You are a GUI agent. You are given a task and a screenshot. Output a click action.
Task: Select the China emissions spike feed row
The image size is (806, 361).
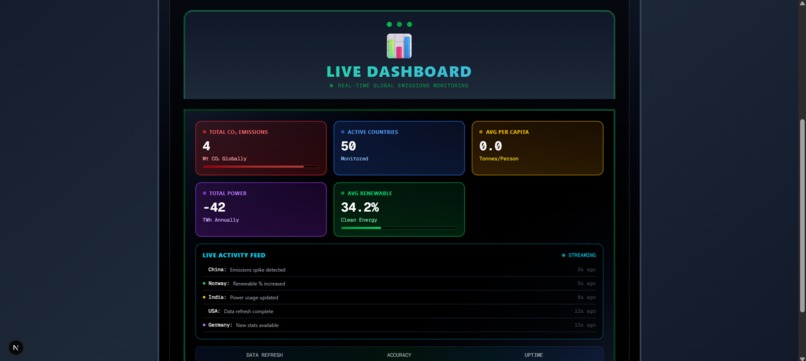[399, 269]
